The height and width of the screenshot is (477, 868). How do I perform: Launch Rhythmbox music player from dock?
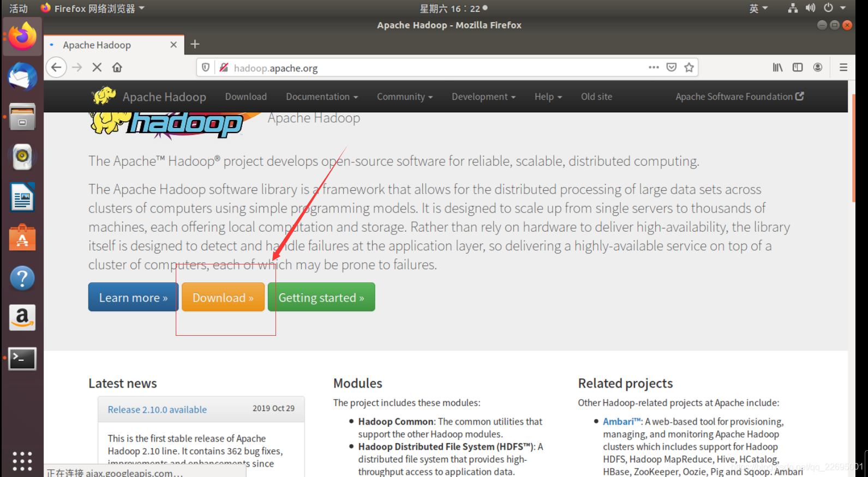[22, 156]
